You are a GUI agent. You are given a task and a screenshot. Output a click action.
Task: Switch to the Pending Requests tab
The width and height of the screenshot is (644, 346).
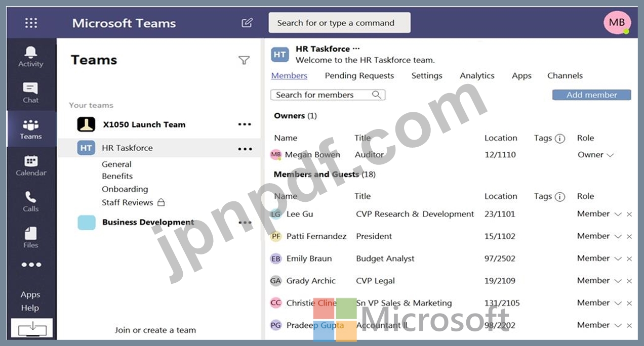tap(359, 76)
